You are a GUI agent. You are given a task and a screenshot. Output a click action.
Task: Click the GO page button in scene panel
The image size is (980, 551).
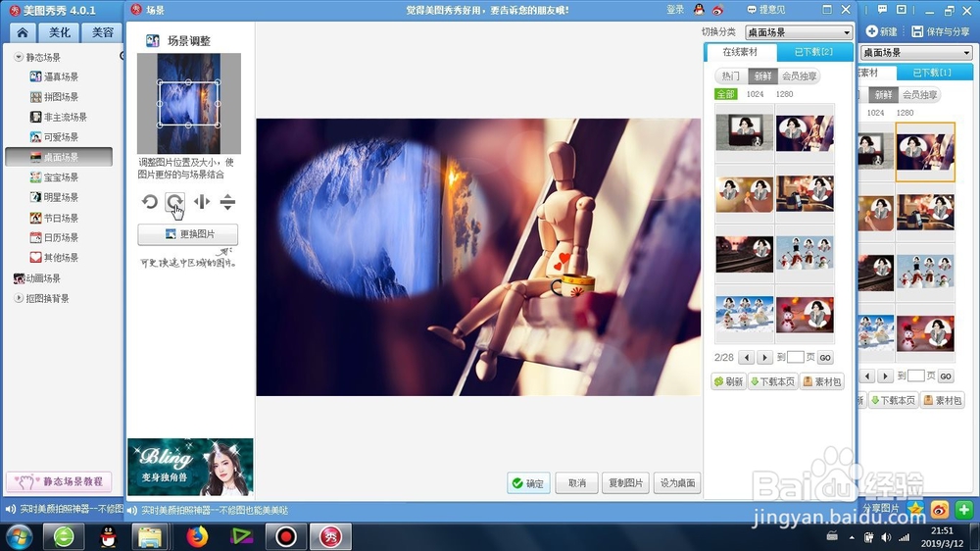tap(825, 358)
